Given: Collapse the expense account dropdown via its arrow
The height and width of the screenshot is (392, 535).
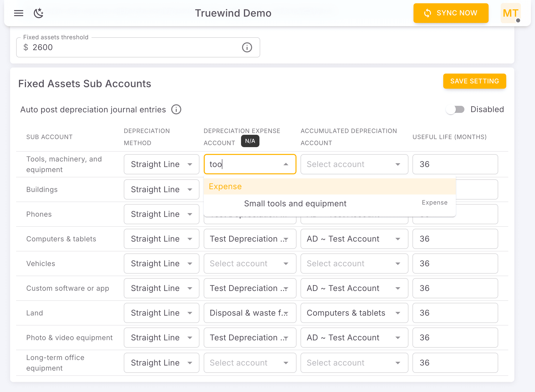Looking at the screenshot, I should pos(286,164).
